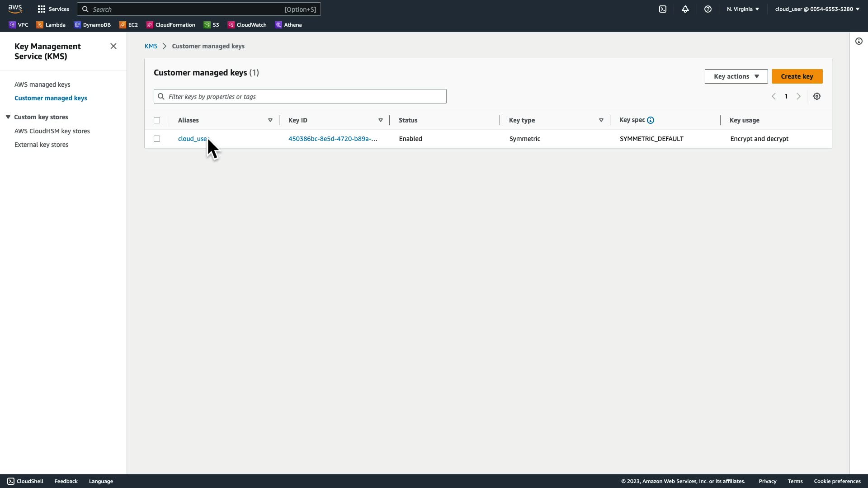Check the select-all keys checkbox
The width and height of the screenshot is (868, 488).
pos(157,120)
